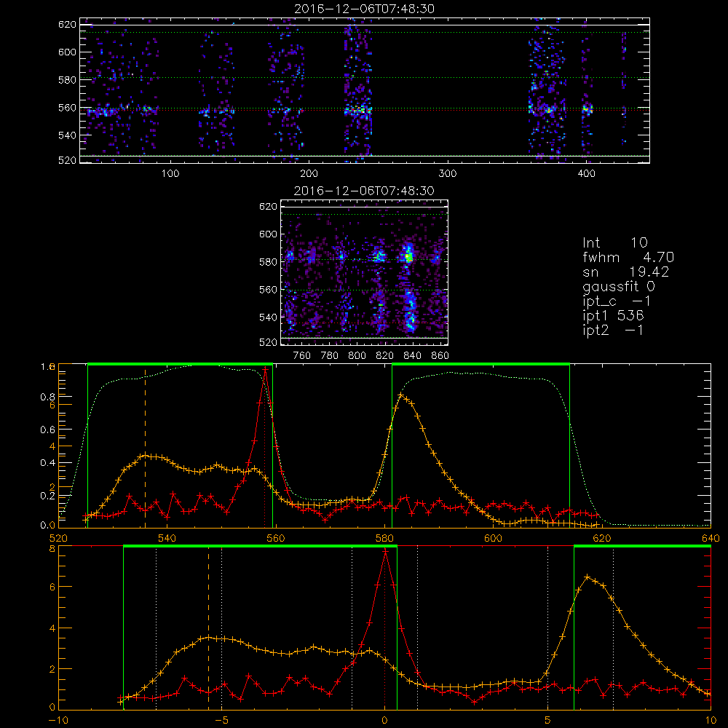The height and width of the screenshot is (728, 728).
Task: Click x-axis label 300 of wide spectrogram
Action: coord(448,174)
